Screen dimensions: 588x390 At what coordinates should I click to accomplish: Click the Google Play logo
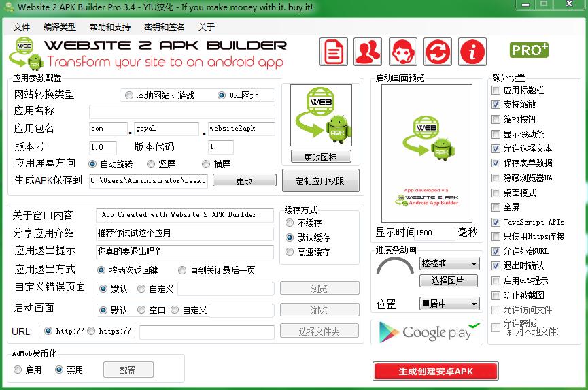point(427,332)
